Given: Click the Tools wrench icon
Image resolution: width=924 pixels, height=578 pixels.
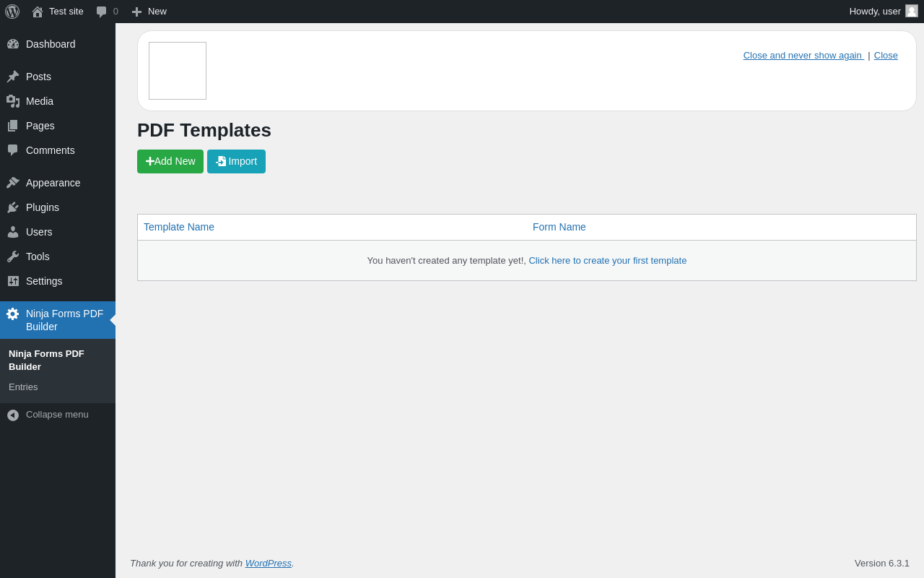Looking at the screenshot, I should click(13, 256).
